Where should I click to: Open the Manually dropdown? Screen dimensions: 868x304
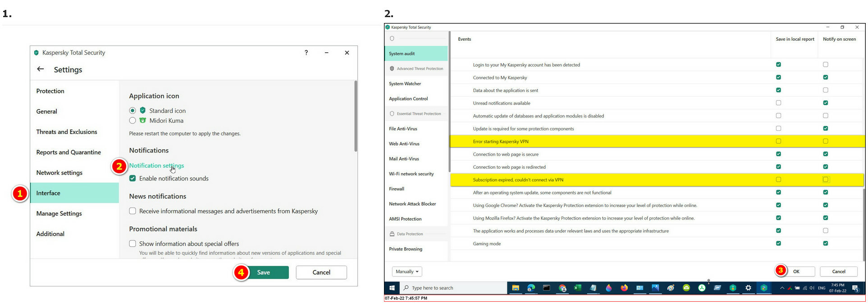(x=407, y=272)
